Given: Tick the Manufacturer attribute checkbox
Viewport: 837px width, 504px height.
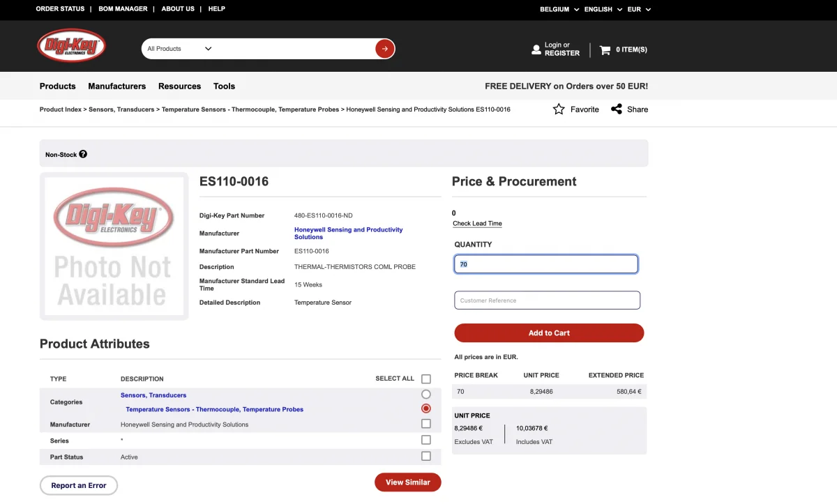Looking at the screenshot, I should [x=426, y=424].
